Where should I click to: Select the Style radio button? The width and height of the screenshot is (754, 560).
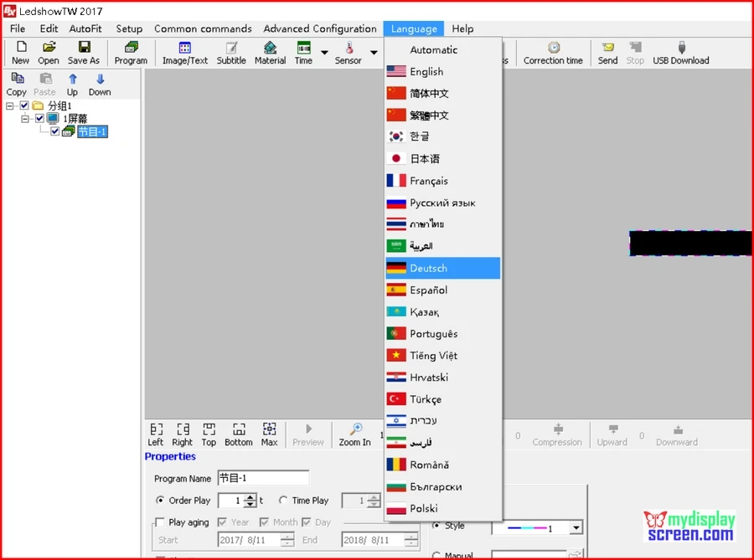click(436, 526)
